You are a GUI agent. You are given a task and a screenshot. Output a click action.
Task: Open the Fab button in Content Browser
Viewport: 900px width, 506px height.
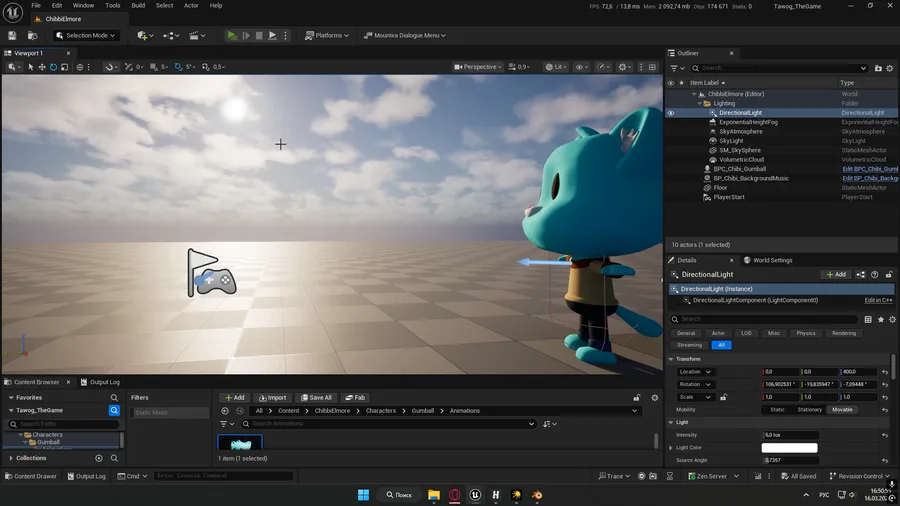(x=355, y=398)
